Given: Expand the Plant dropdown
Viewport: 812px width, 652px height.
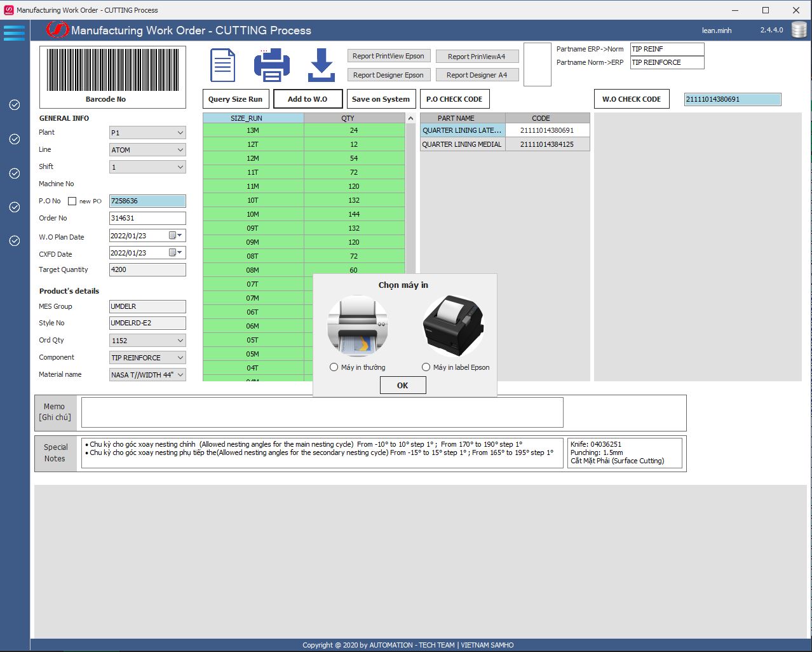Looking at the screenshot, I should coord(180,133).
